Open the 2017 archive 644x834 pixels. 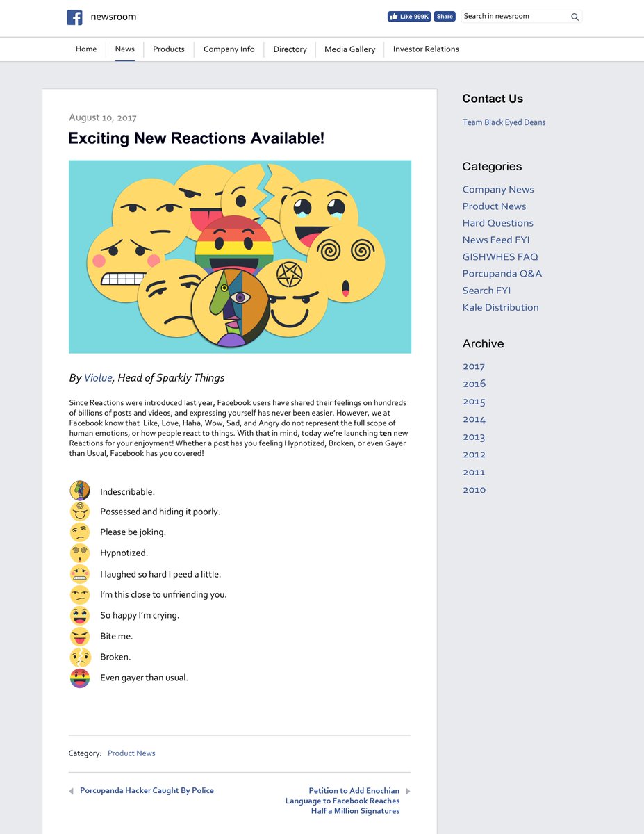(x=474, y=366)
